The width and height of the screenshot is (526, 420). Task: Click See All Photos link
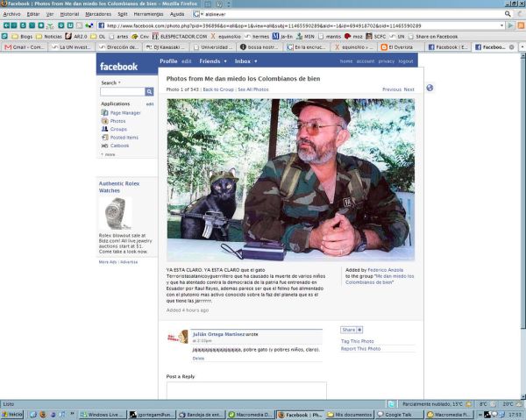(x=253, y=89)
